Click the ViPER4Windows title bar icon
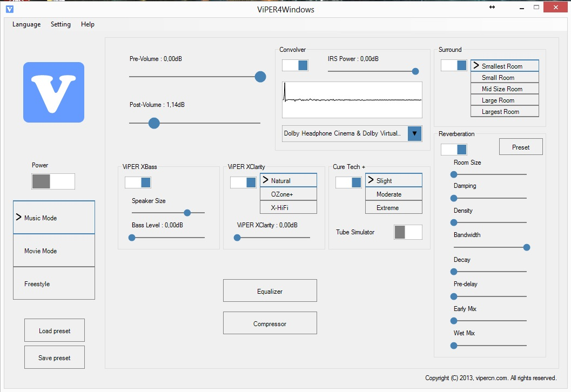 point(10,9)
